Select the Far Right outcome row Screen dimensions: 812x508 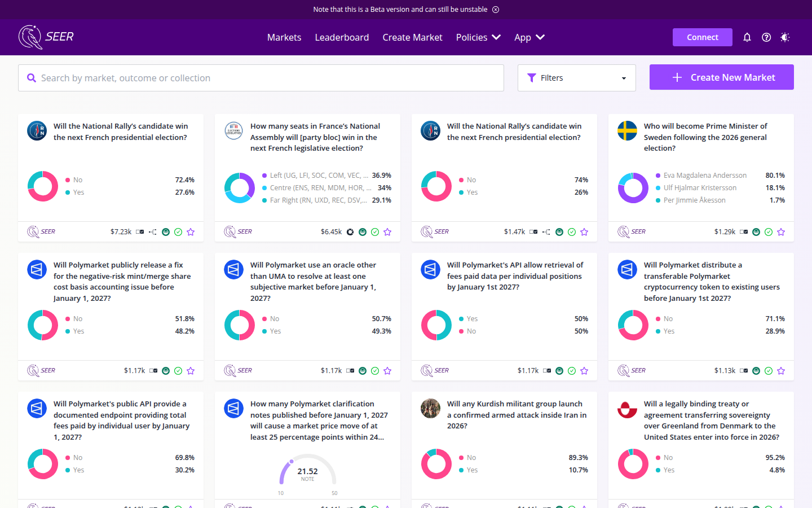pos(326,200)
